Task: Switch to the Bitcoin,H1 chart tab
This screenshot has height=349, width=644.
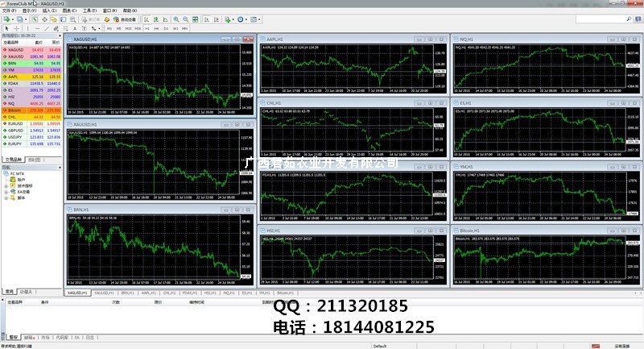Action: click(x=286, y=293)
